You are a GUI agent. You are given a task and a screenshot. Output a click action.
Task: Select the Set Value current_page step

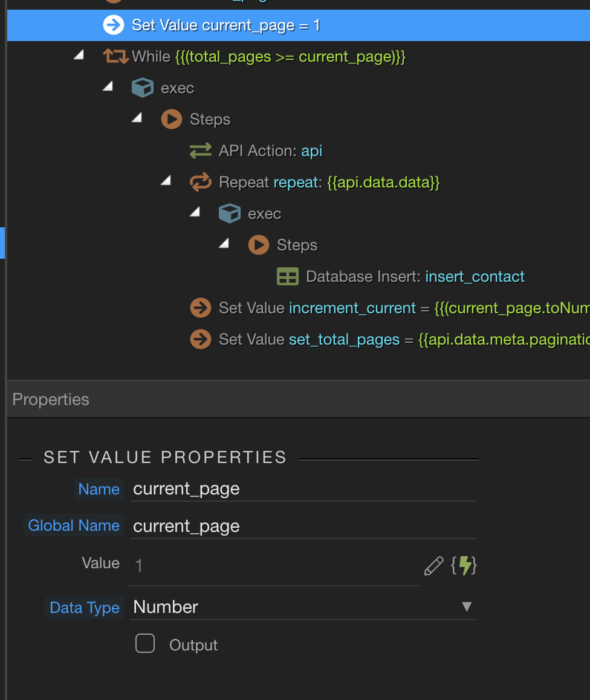pos(225,25)
